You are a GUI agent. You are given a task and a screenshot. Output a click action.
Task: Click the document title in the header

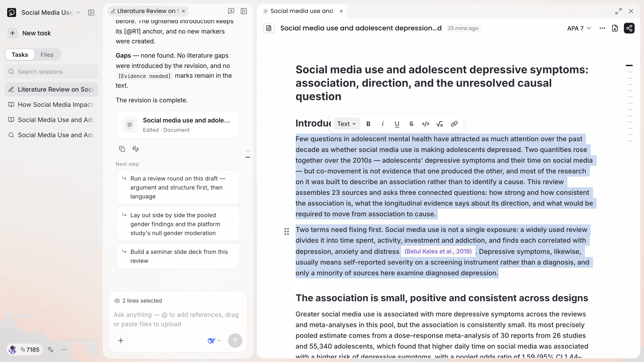point(361,28)
